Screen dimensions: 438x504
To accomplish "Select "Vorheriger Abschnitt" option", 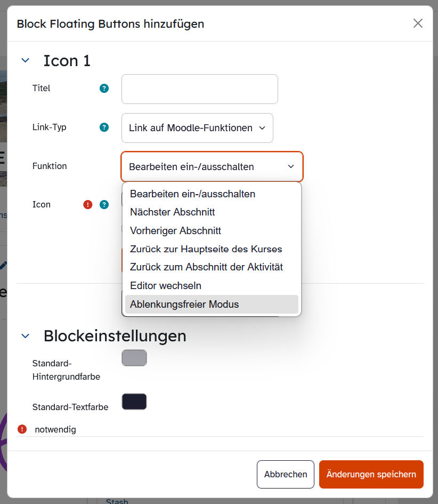I will [x=175, y=231].
